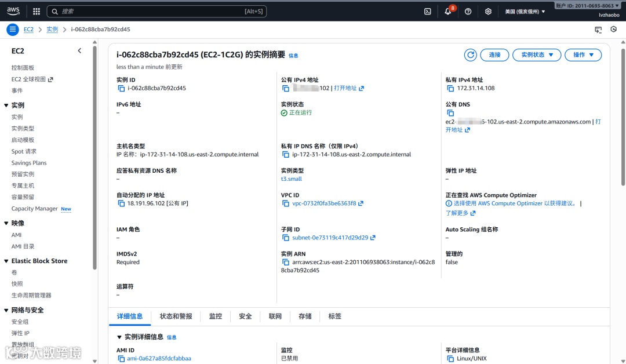Copy the subnet ID value
This screenshot has width=626, height=364.
click(285, 238)
